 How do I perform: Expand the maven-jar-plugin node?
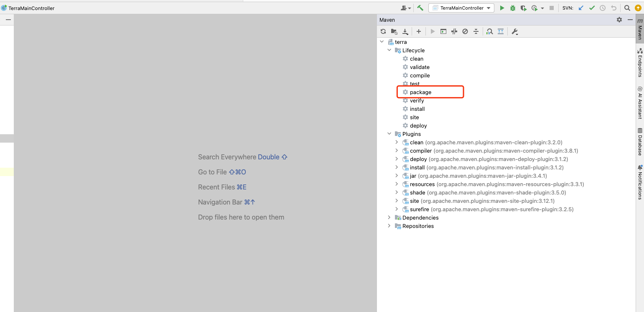pyautogui.click(x=397, y=176)
